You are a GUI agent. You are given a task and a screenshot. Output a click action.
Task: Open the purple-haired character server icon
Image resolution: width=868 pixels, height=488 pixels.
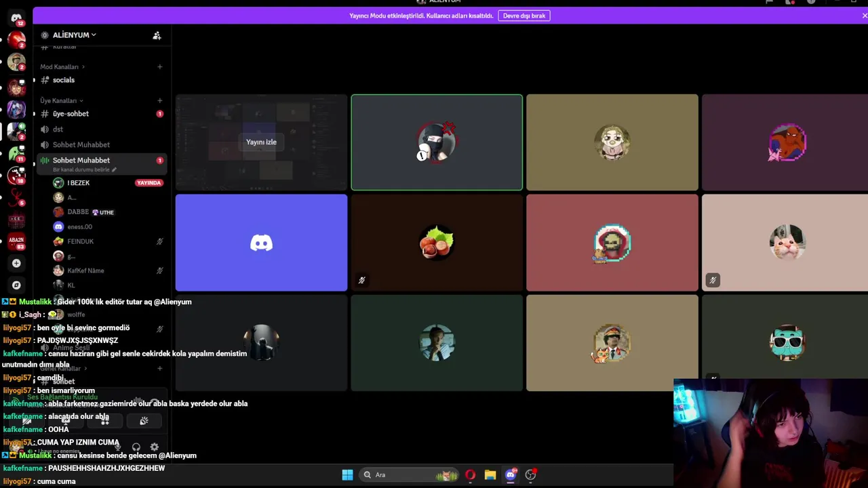[x=16, y=108]
